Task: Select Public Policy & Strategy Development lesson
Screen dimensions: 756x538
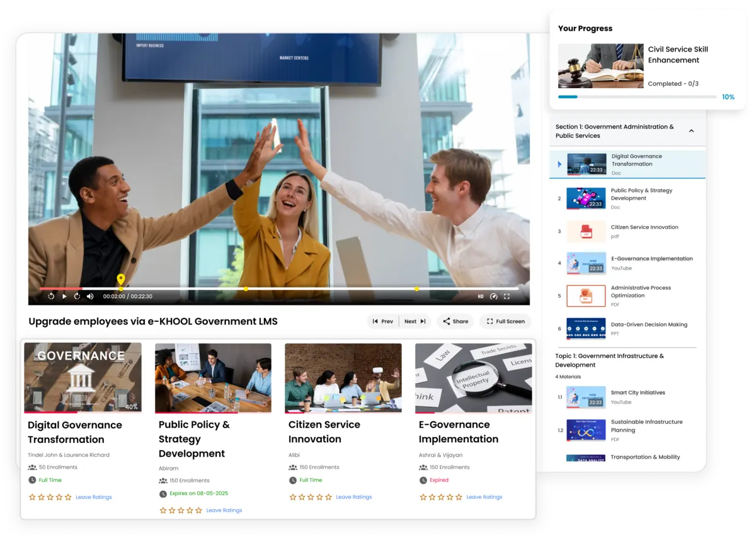Action: tap(641, 194)
